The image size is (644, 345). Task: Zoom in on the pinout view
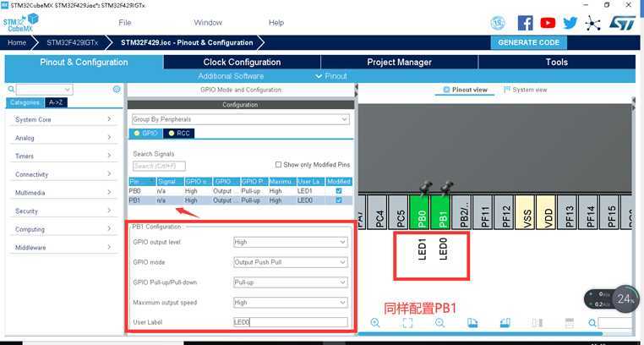[x=374, y=323]
